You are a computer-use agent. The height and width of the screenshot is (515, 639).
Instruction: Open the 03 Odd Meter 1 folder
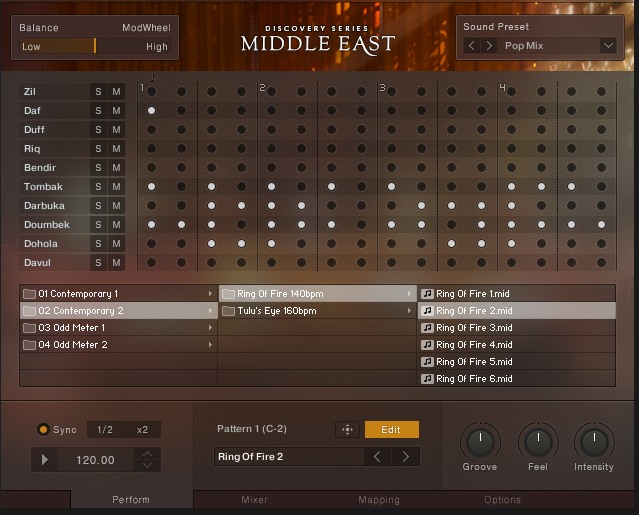tap(119, 328)
